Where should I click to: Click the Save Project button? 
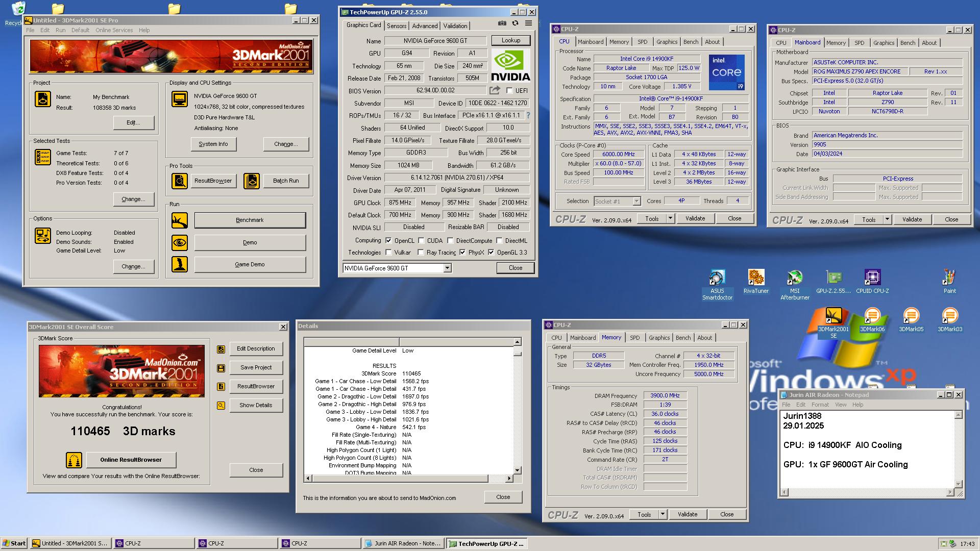coord(256,367)
